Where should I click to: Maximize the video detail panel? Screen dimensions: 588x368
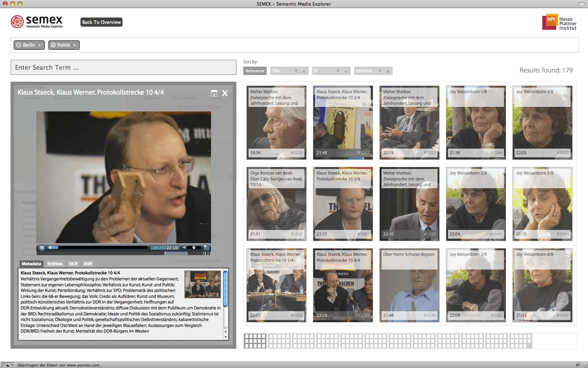tap(214, 93)
